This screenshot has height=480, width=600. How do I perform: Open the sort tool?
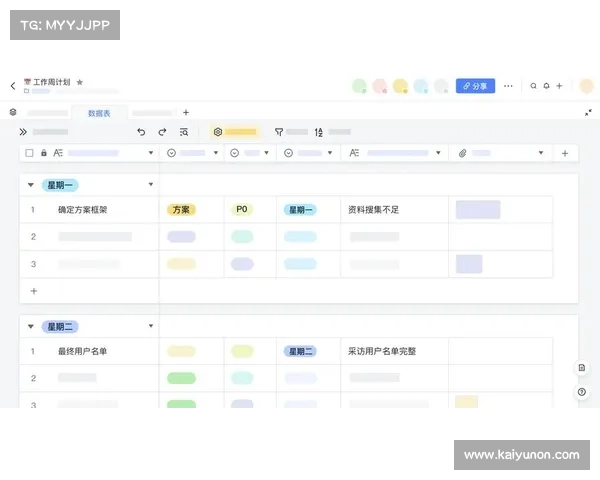[318, 132]
